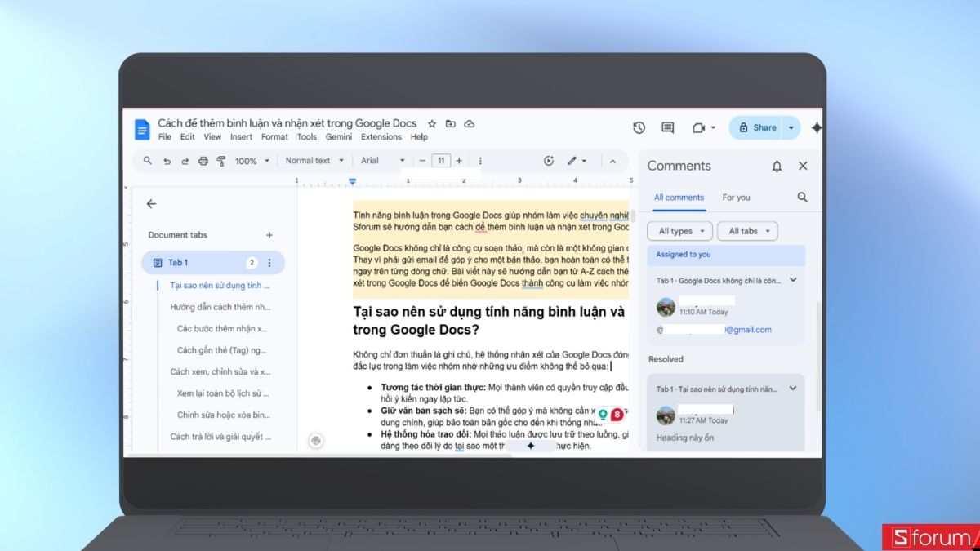Go to outline item Chỉnh sửa hoặc xóa bìn...
Image resolution: width=980 pixels, height=551 pixels.
222,415
